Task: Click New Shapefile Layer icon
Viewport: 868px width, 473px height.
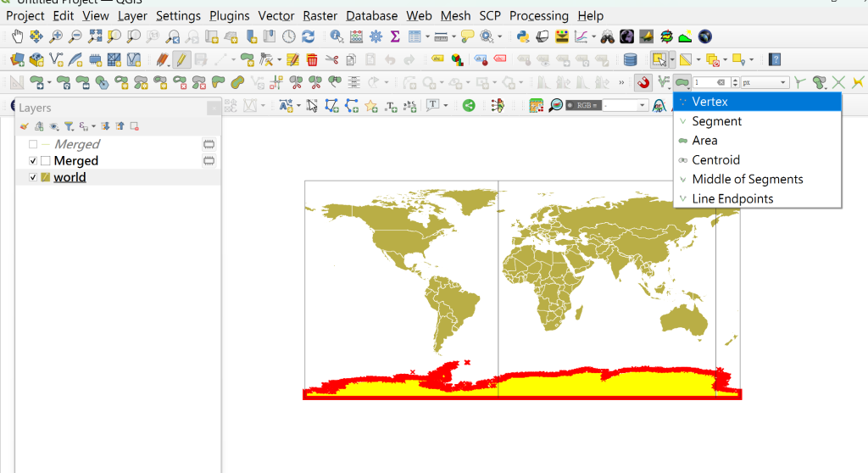Action: point(56,59)
